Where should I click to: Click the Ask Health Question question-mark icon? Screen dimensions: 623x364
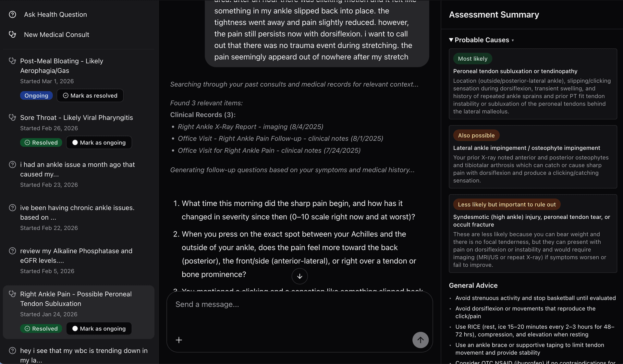pyautogui.click(x=12, y=14)
